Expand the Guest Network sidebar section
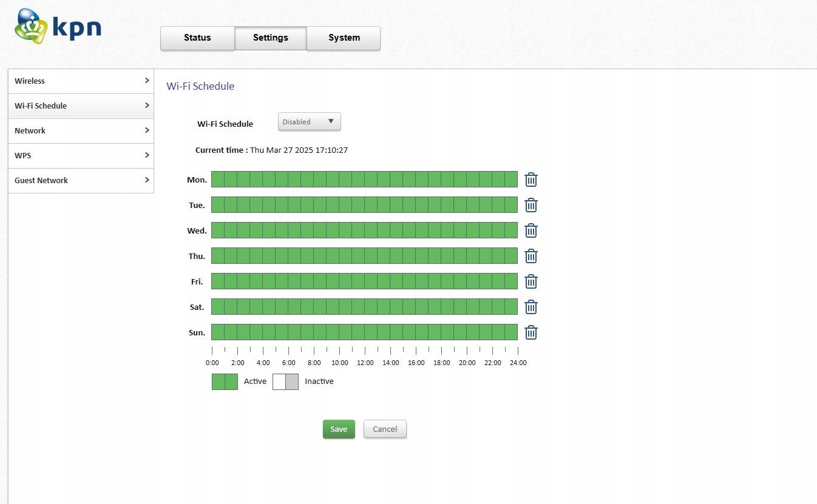 coord(81,181)
